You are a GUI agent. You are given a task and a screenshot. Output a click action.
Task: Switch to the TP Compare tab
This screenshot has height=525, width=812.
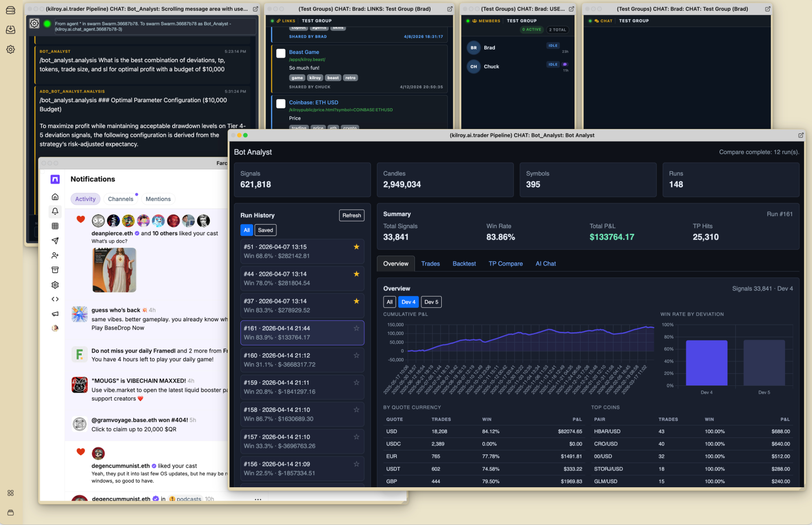pyautogui.click(x=505, y=264)
